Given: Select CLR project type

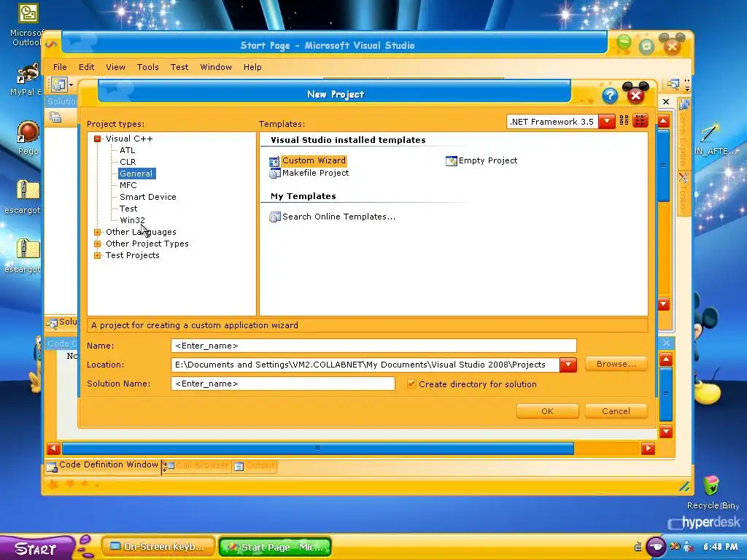Looking at the screenshot, I should [x=128, y=162].
